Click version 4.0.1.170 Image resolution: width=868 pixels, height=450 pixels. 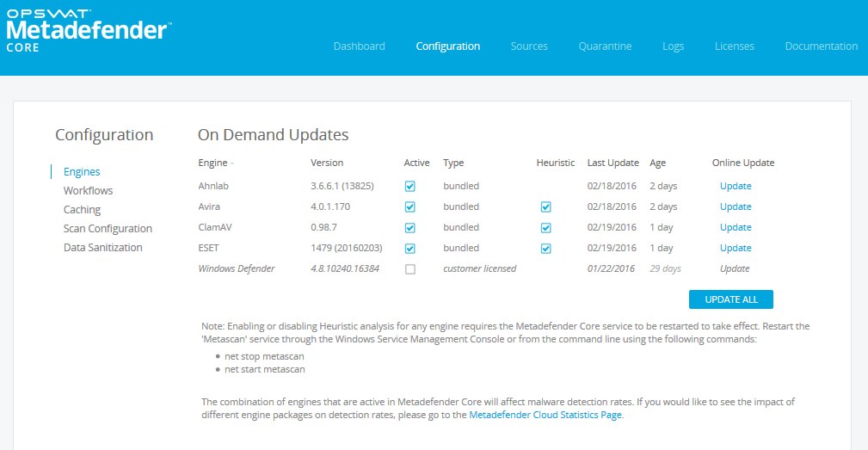point(330,207)
